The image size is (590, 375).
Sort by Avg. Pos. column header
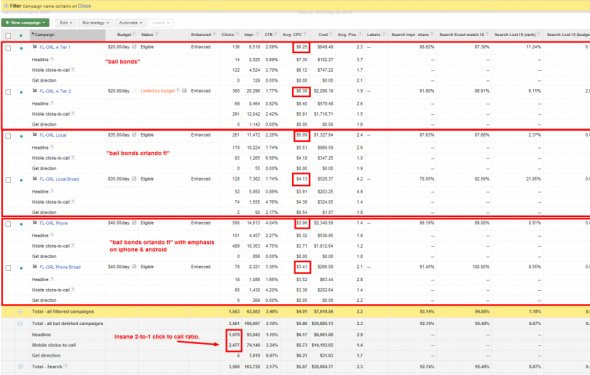(x=347, y=35)
